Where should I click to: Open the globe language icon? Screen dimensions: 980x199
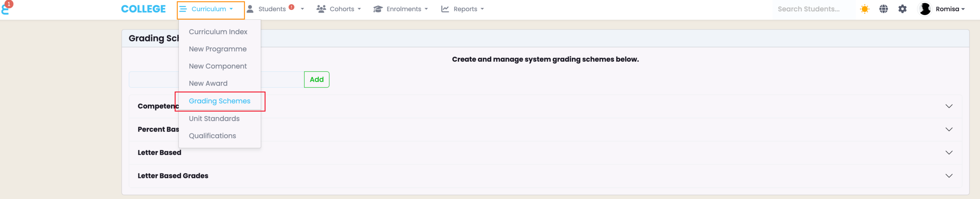pyautogui.click(x=884, y=9)
